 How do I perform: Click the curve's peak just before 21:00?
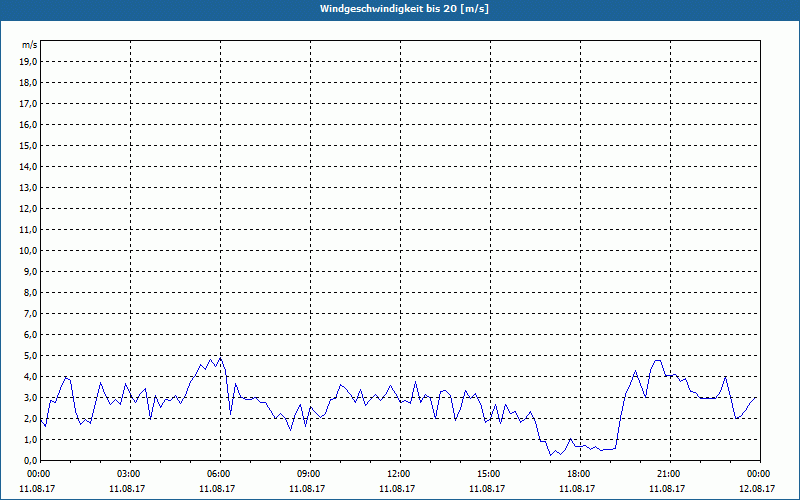click(657, 360)
